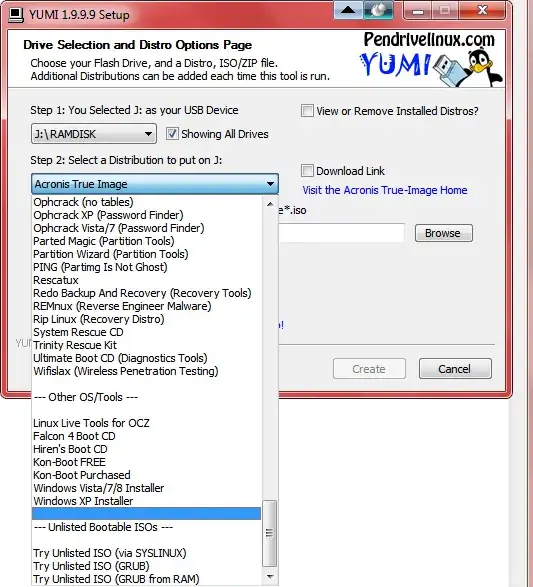Enable the Download Link checkbox

pos(307,171)
